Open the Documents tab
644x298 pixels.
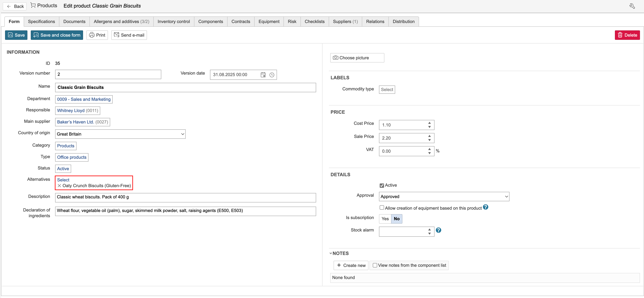(x=74, y=22)
